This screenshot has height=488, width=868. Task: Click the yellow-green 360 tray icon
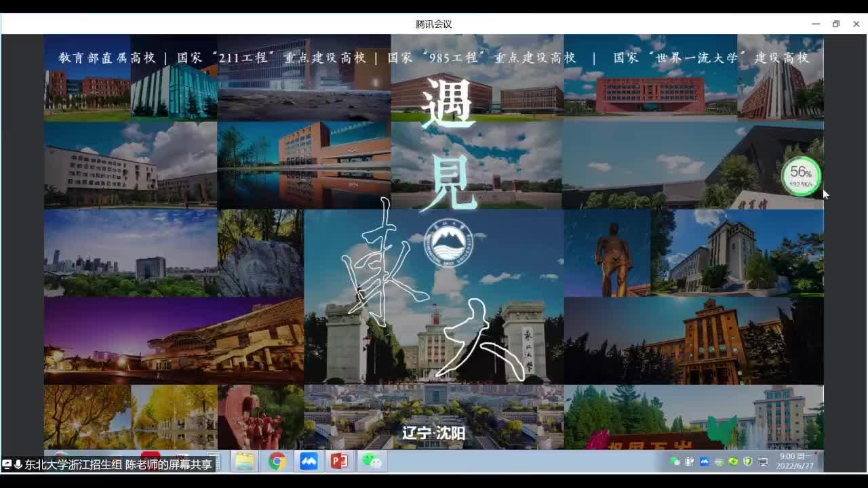coord(733,462)
